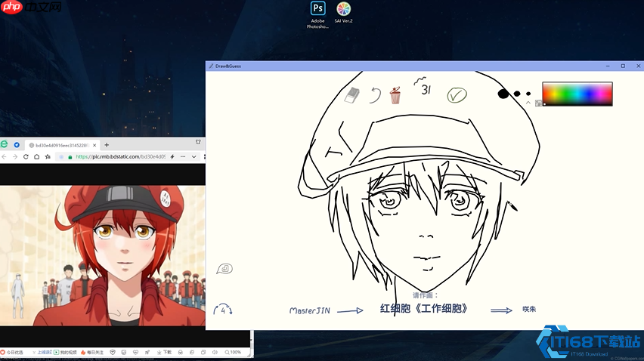Click the small transparency swatch beside color picker
This screenshot has height=361, width=644.
pos(538,103)
